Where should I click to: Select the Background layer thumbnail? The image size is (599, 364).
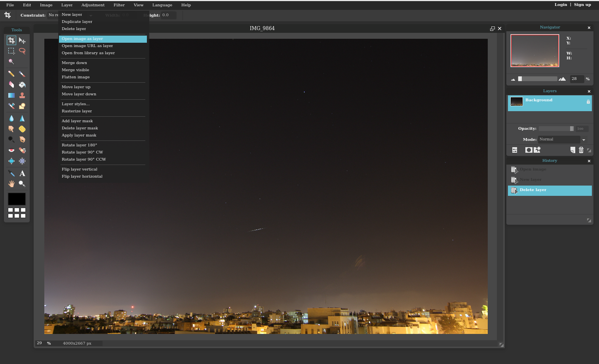(x=517, y=102)
